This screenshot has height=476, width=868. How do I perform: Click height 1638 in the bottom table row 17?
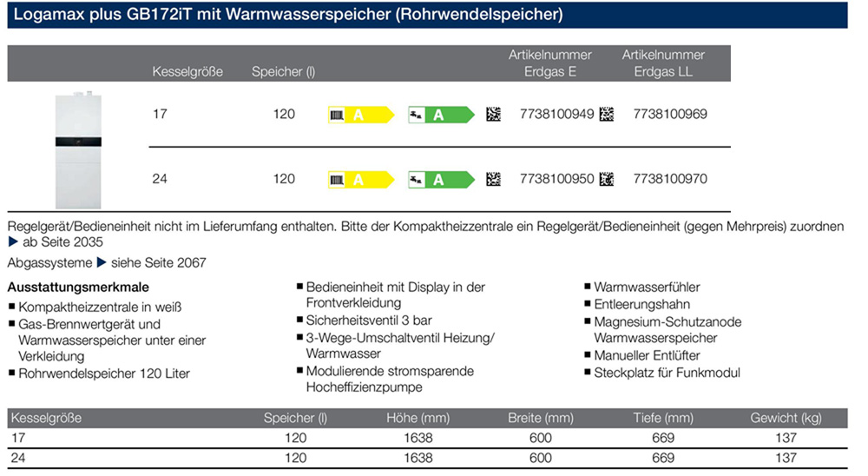pos(418,438)
